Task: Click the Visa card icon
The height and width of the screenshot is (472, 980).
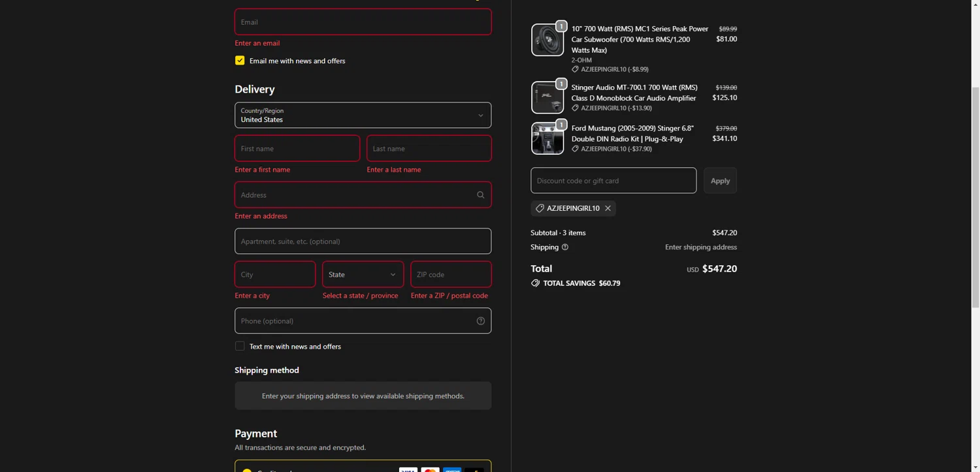Action: pos(408,469)
